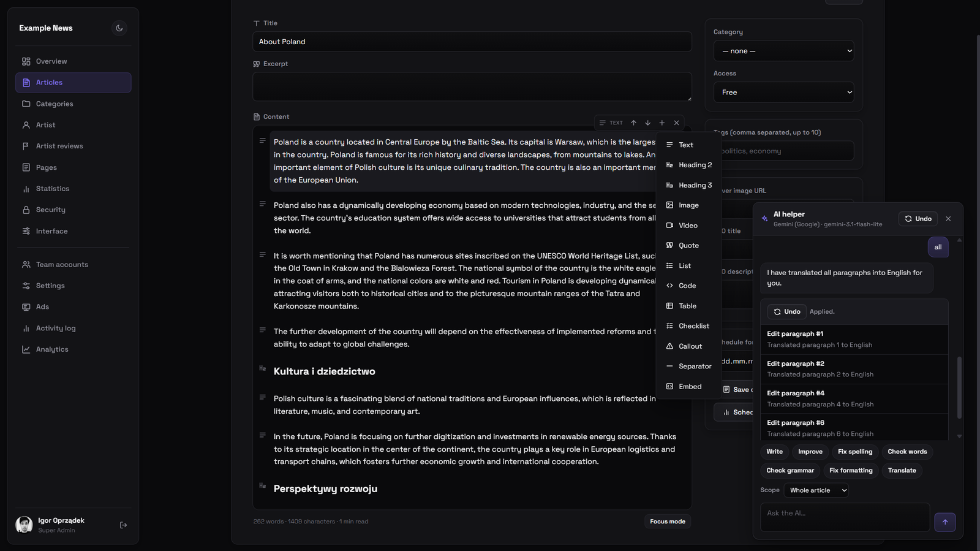
Task: Click Check grammar chip
Action: click(x=790, y=471)
